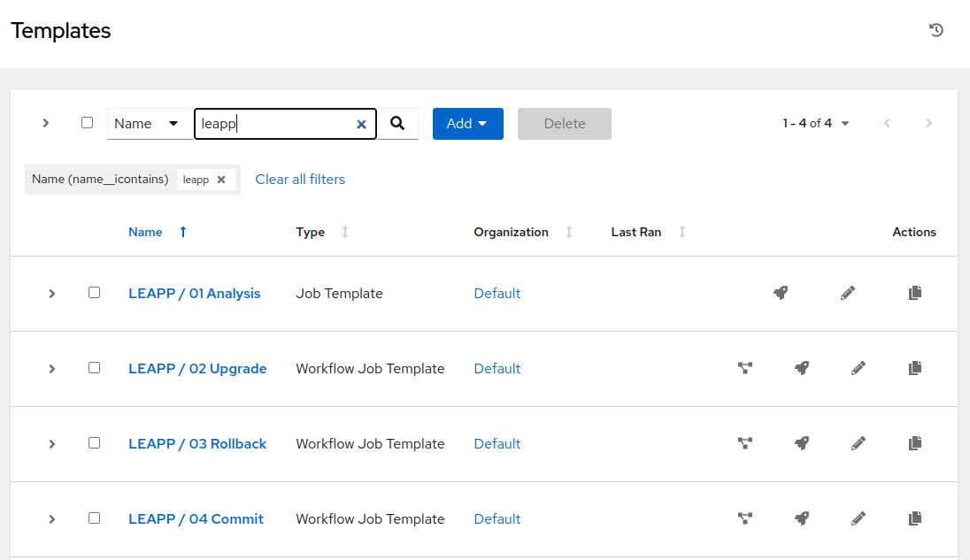Image resolution: width=970 pixels, height=560 pixels.
Task: Click Workflow Job Template cell for 04 Commit
Action: [370, 519]
